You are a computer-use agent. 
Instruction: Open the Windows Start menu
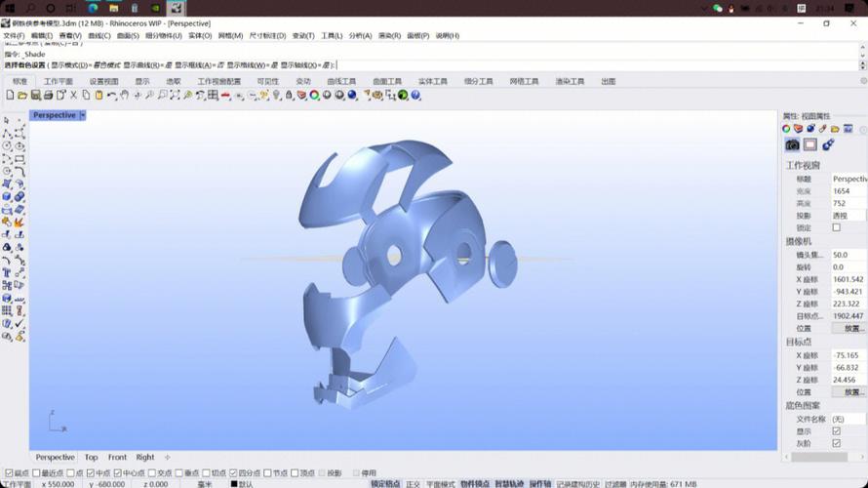(x=10, y=8)
